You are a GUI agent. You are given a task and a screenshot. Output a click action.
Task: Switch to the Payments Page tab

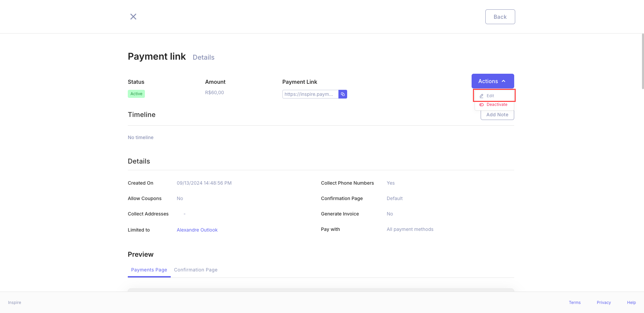tap(149, 270)
